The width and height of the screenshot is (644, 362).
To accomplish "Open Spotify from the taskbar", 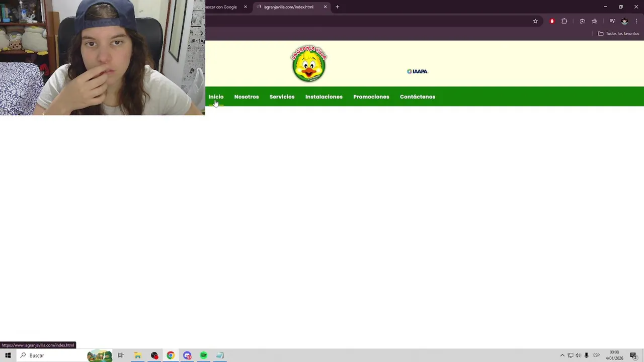I will (204, 355).
